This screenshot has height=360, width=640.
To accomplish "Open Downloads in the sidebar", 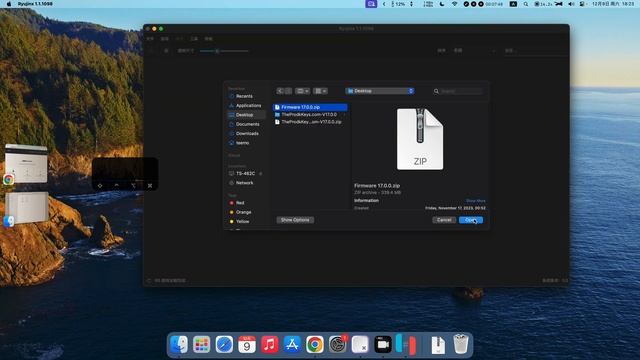I will point(247,134).
